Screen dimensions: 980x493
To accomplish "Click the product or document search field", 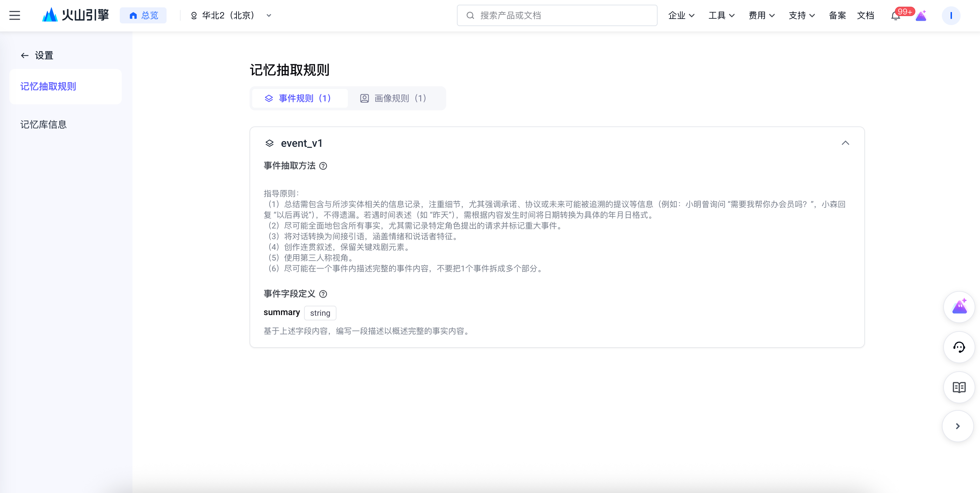I will pyautogui.click(x=557, y=16).
